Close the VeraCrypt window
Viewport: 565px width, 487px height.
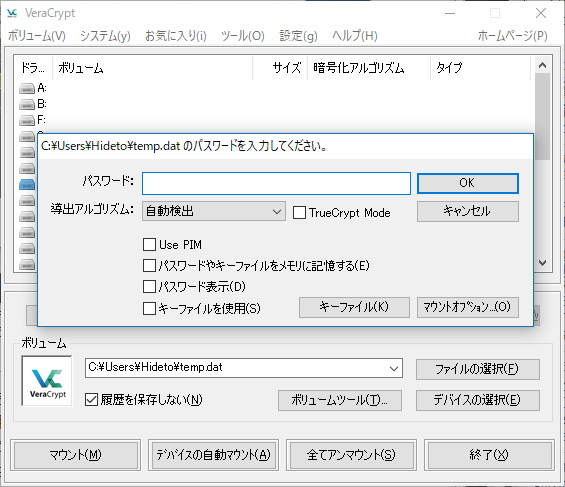[541, 13]
